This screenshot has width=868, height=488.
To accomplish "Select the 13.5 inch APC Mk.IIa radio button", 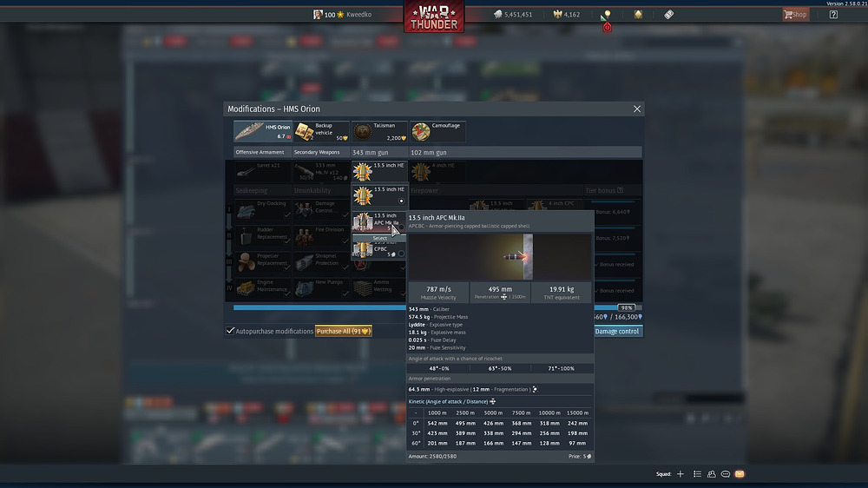I will coord(401,228).
